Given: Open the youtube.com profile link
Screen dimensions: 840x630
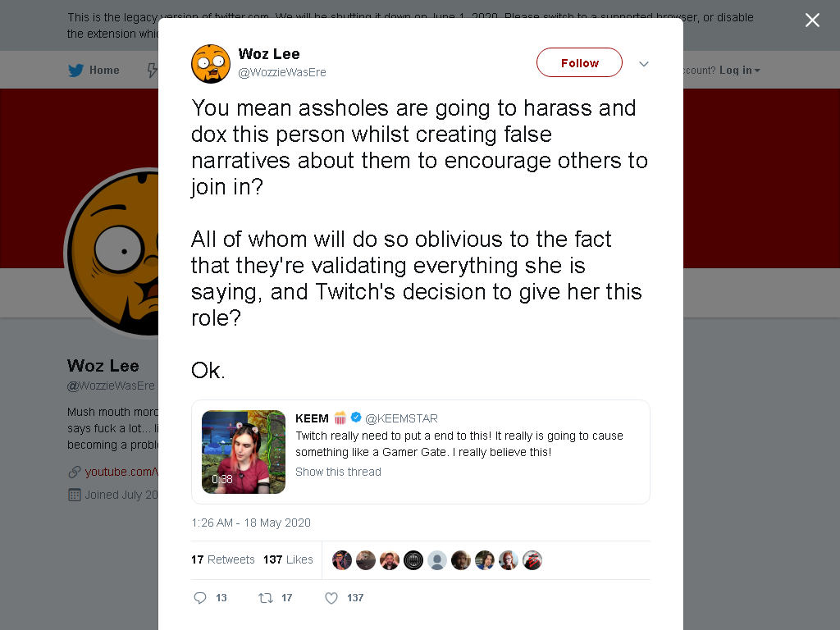Looking at the screenshot, I should [x=121, y=472].
